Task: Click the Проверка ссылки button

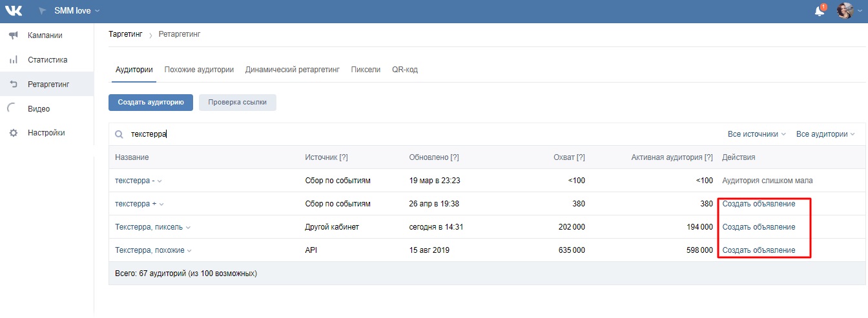Action: point(238,103)
